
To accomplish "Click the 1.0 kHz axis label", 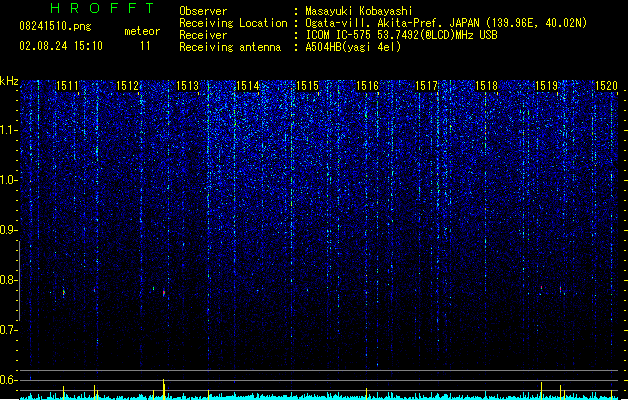I will point(9,180).
